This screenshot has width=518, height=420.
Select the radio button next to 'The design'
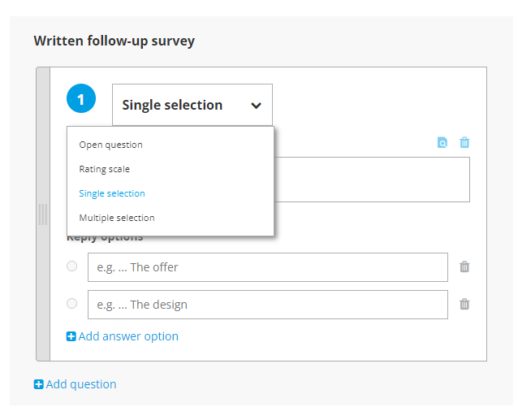coord(71,303)
